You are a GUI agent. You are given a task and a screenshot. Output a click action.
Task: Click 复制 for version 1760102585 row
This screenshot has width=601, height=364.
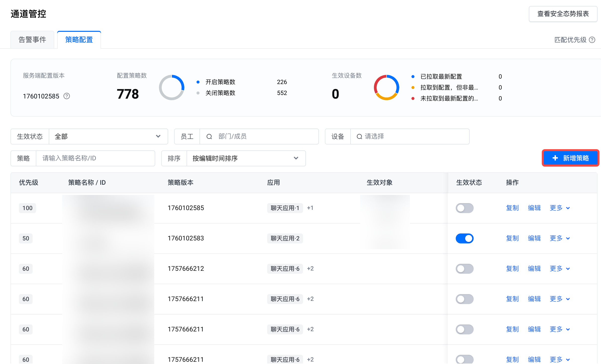point(512,208)
